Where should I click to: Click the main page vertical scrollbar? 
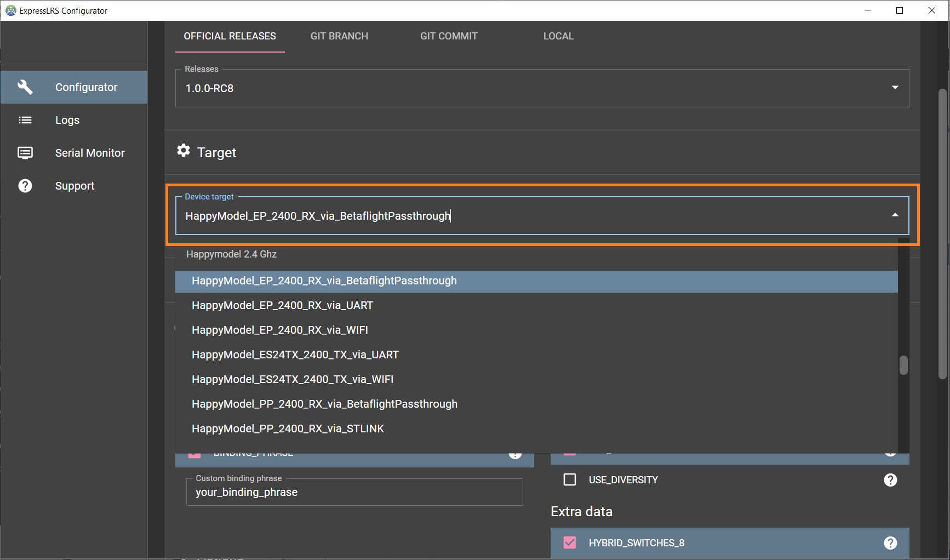point(943,234)
